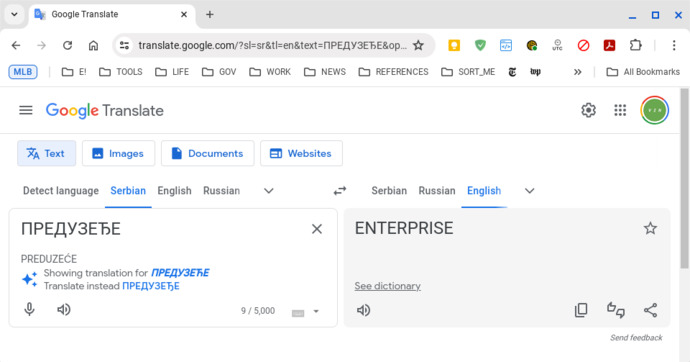
Task: Open the input tools dropdown arrow
Action: tap(316, 311)
